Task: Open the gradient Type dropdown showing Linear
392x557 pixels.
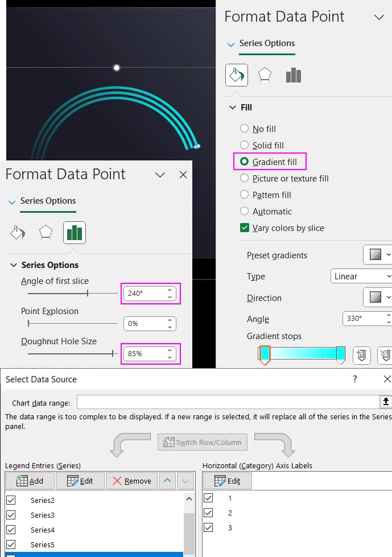Action: click(361, 276)
